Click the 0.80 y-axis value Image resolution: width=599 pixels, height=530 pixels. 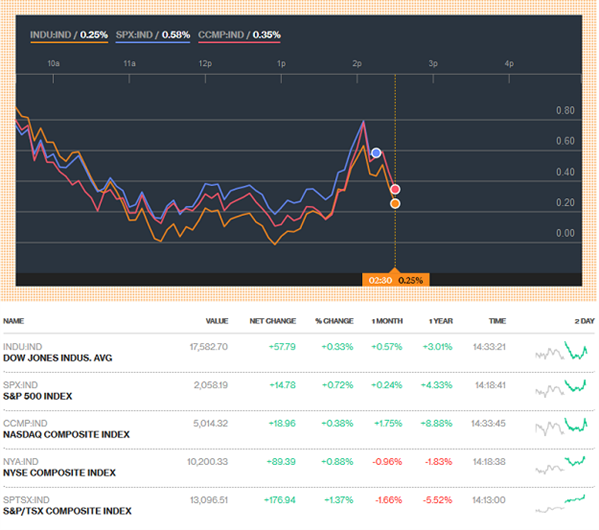[x=565, y=111]
